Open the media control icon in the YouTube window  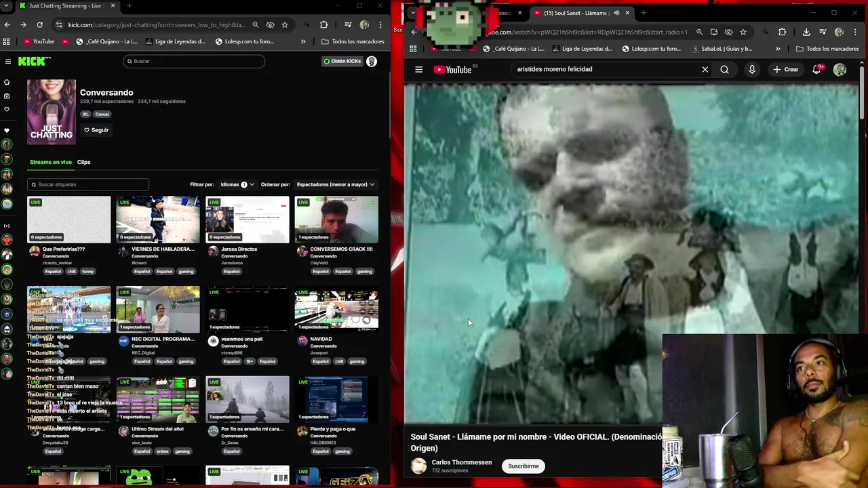823,32
